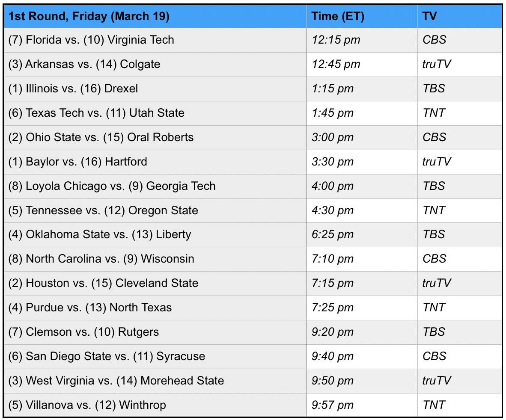The height and width of the screenshot is (420, 506).
Task: Select the 7:10 pm time cell
Action: 333,259
